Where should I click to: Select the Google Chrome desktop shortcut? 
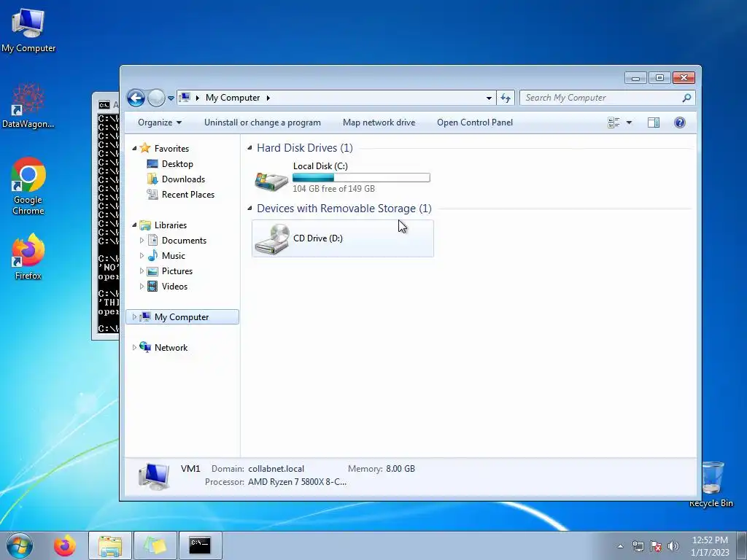point(28,186)
